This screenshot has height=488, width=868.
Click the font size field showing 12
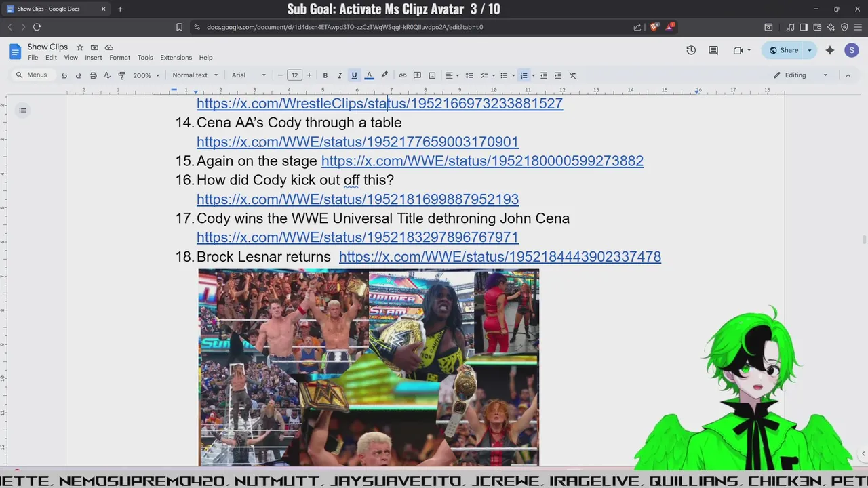(294, 75)
